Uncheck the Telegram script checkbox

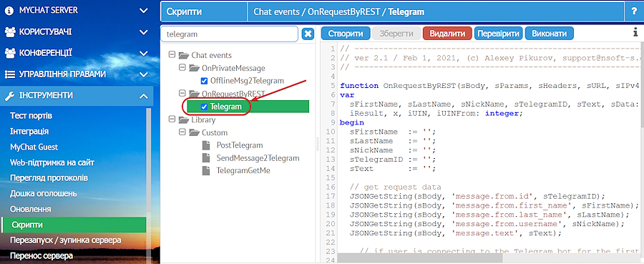click(x=204, y=107)
